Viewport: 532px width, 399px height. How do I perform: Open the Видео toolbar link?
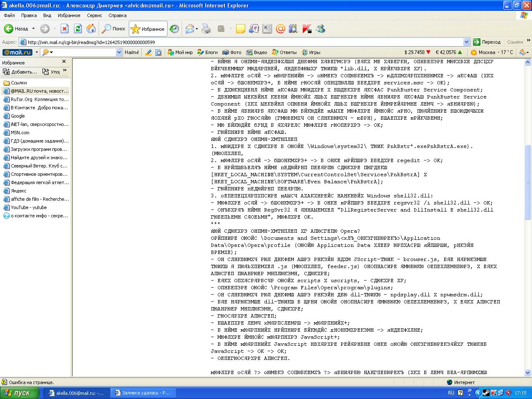pyautogui.click(x=256, y=52)
